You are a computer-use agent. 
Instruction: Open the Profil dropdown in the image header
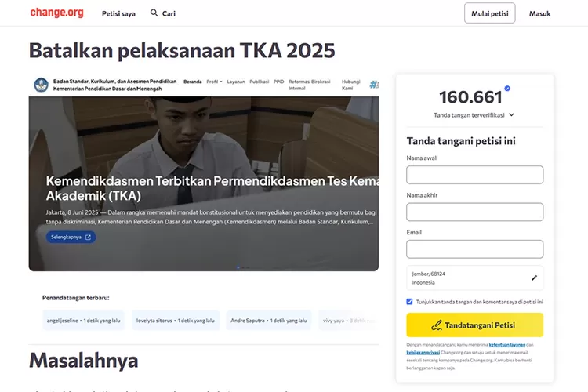215,82
